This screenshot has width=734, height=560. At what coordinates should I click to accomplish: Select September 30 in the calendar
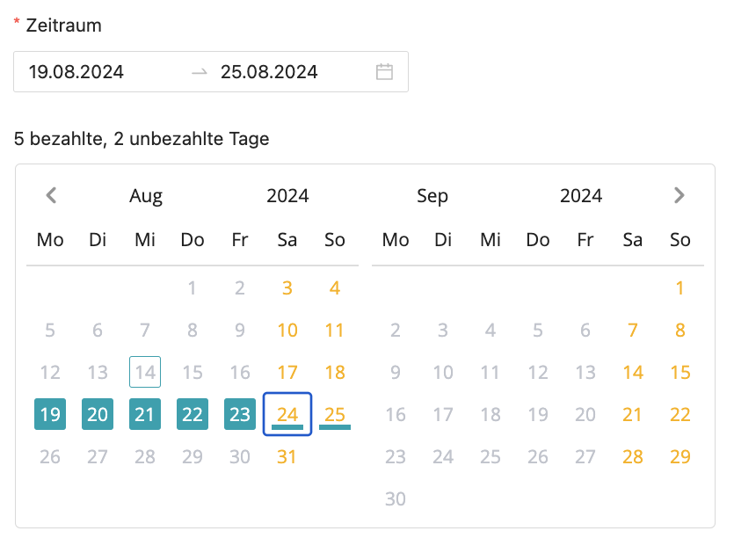[396, 498]
